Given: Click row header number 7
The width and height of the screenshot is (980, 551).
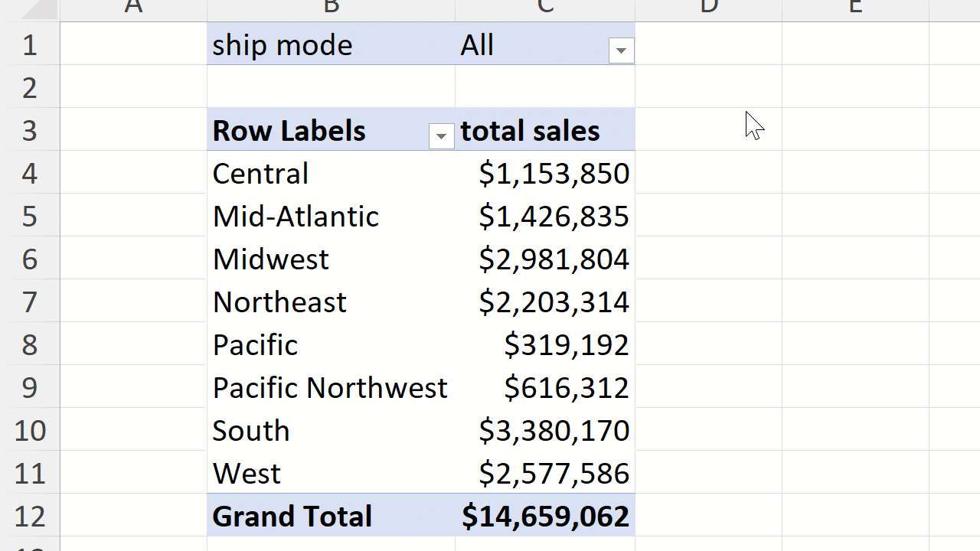Looking at the screenshot, I should [x=30, y=302].
